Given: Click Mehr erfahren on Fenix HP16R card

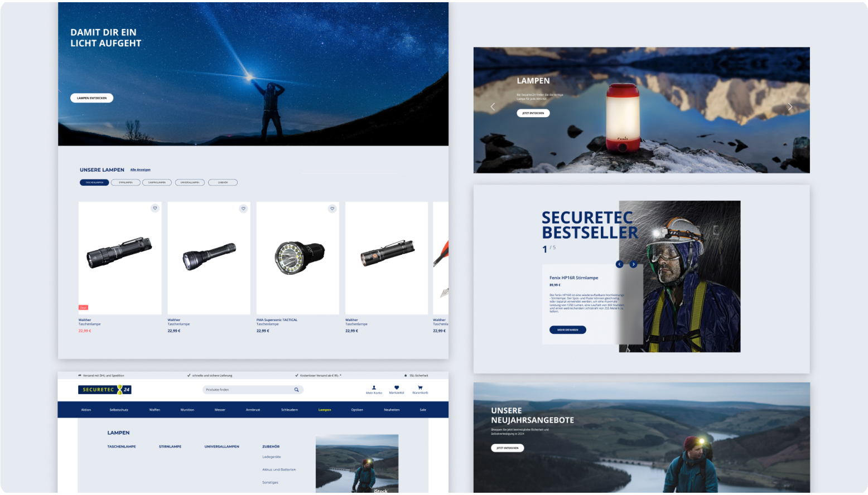Looking at the screenshot, I should (567, 330).
